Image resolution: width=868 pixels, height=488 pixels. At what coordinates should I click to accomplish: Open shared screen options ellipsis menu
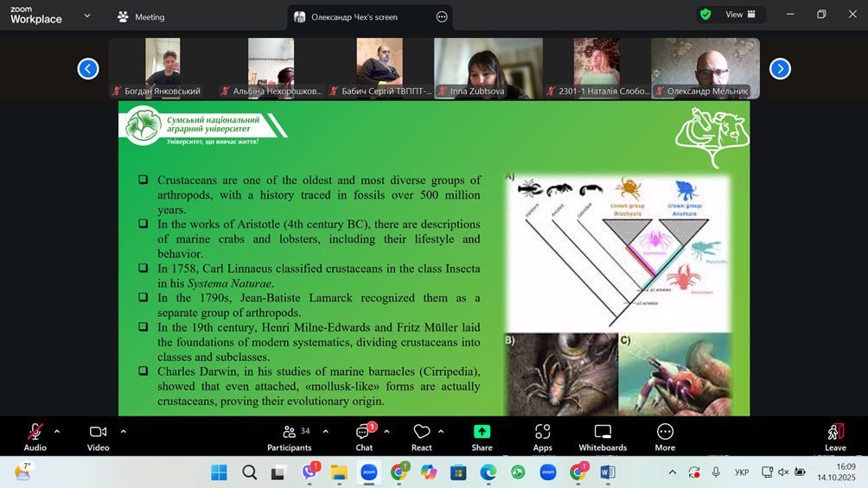[442, 16]
